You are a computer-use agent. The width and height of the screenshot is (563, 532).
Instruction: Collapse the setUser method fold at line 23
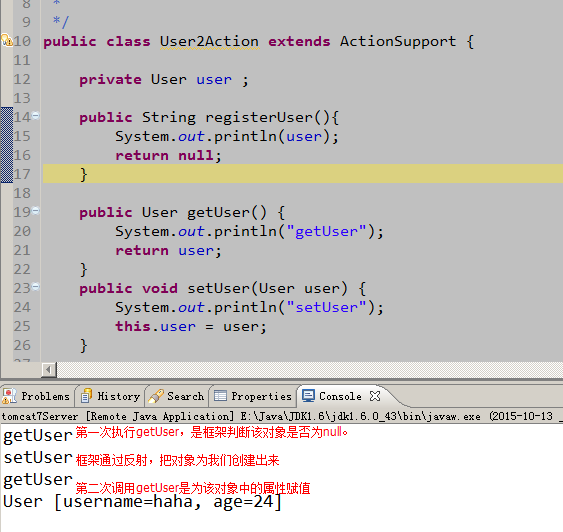click(36, 286)
